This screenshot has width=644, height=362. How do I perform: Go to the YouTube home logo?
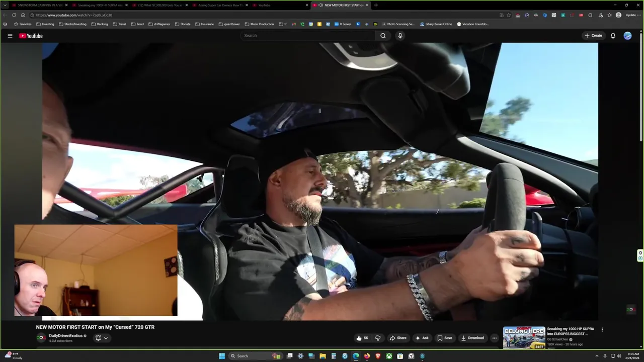point(31,36)
